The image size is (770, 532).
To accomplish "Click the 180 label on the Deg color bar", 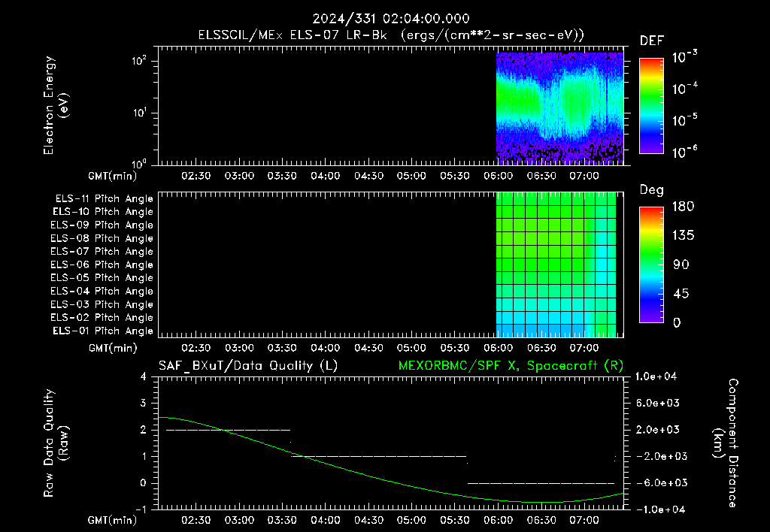I will tap(684, 207).
